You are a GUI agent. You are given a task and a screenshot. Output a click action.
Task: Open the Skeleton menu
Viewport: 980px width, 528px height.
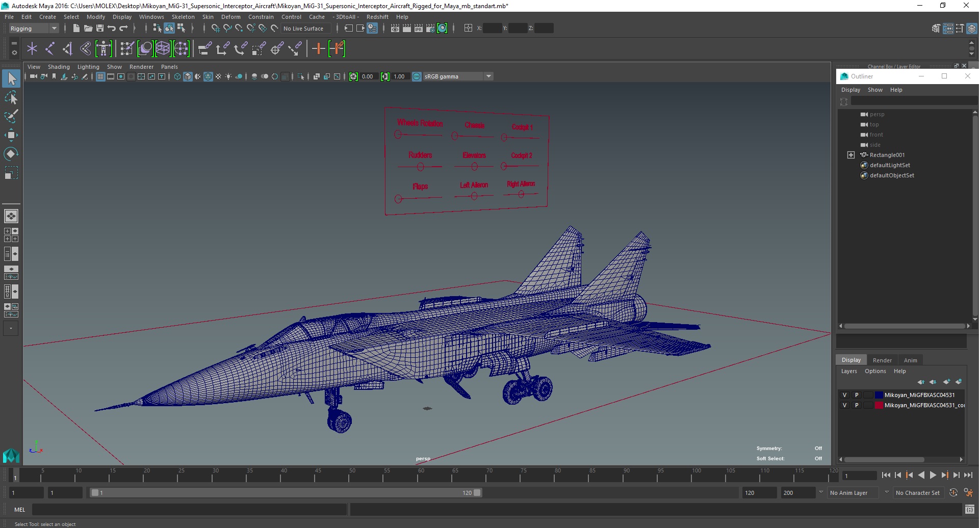(x=183, y=17)
